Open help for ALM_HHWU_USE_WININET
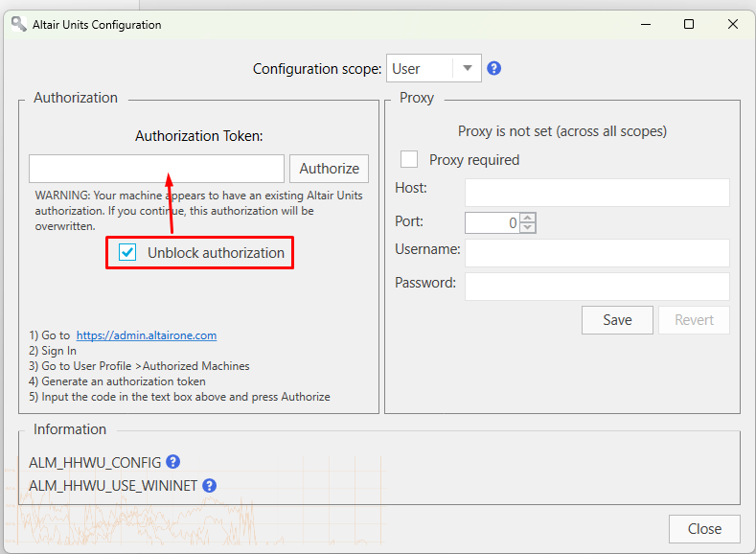 click(x=209, y=485)
